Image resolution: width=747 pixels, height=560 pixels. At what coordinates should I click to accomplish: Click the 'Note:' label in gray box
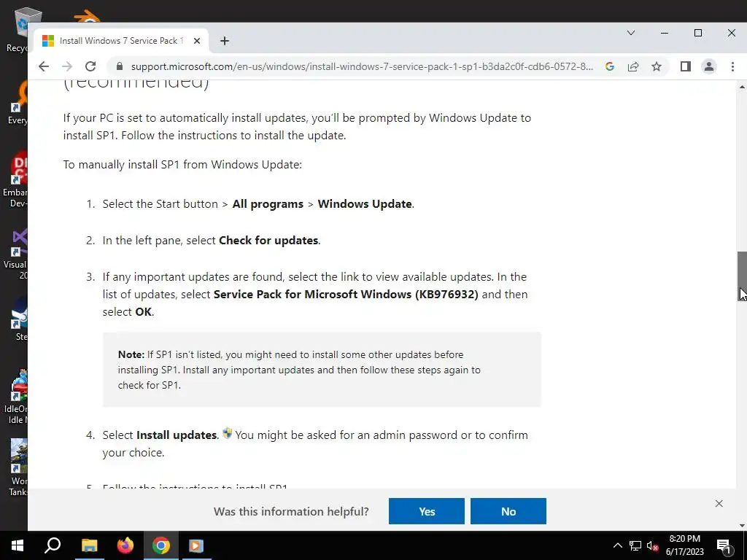[131, 355]
